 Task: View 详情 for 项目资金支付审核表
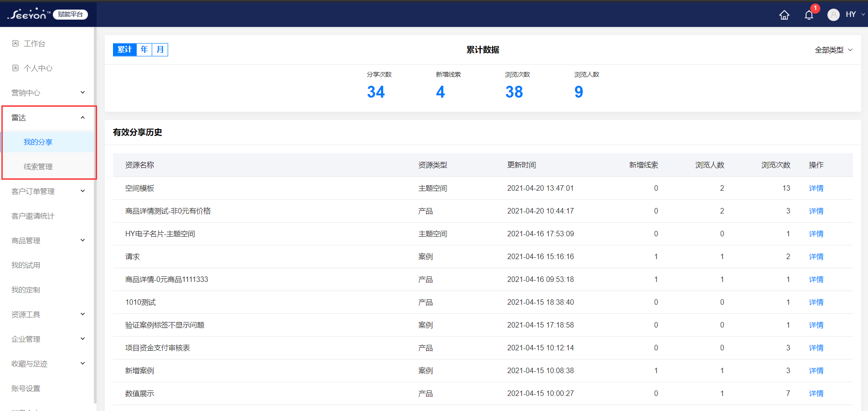click(x=816, y=348)
